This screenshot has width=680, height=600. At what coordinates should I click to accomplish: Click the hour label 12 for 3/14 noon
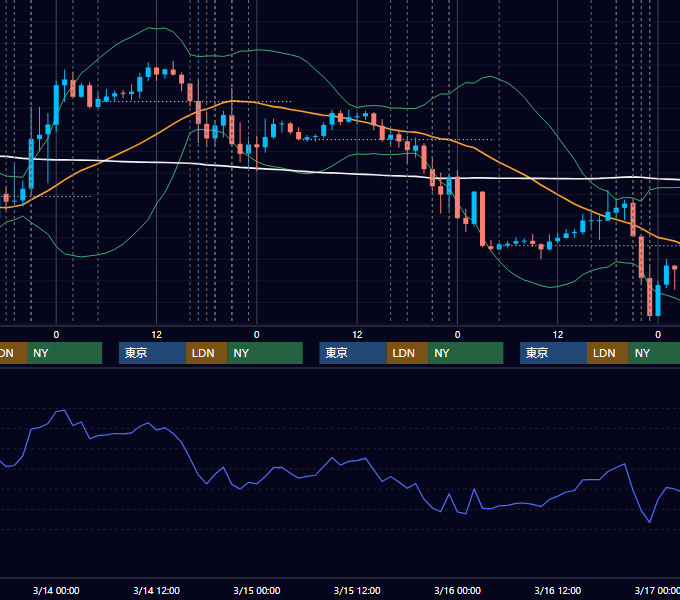tap(157, 335)
